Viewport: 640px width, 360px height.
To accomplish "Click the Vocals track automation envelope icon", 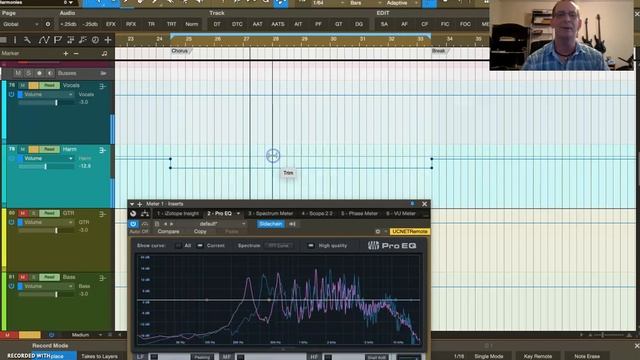I will click(102, 86).
